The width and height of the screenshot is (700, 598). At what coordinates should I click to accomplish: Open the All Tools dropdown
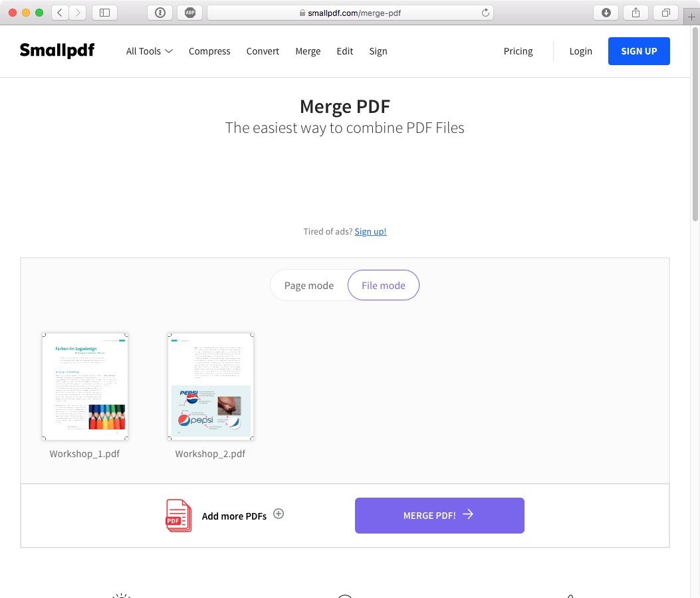[149, 51]
